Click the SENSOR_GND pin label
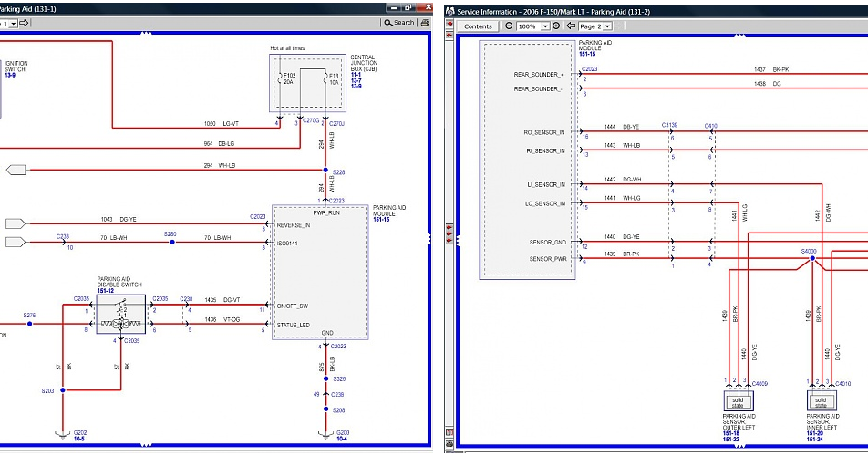Image resolution: width=868 pixels, height=456 pixels. click(x=547, y=243)
